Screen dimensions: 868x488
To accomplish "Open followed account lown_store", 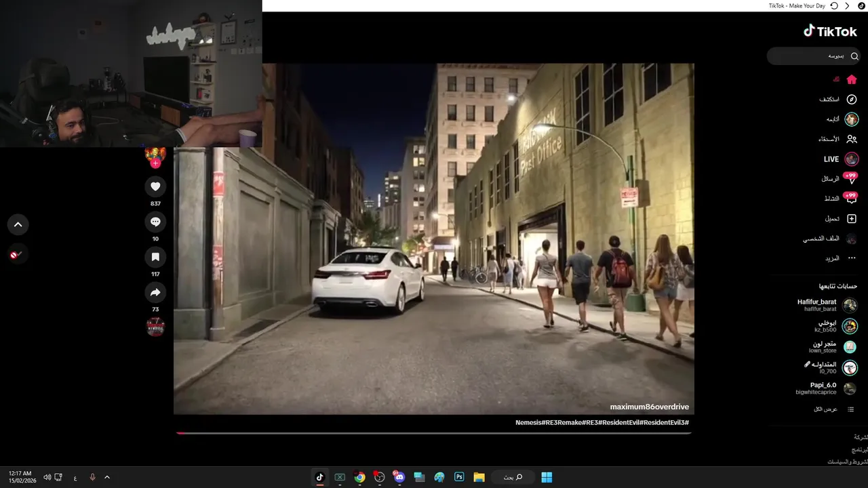I will click(833, 347).
